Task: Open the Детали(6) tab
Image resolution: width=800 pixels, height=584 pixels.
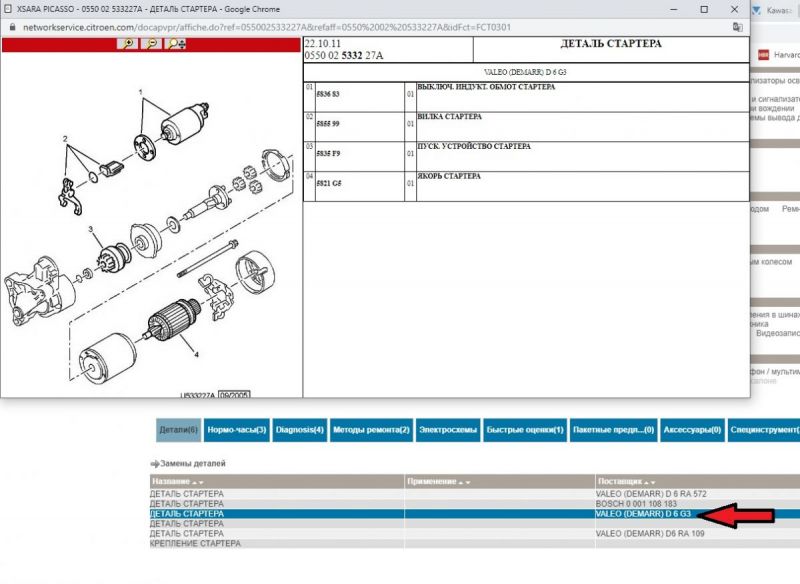Action: [179, 430]
